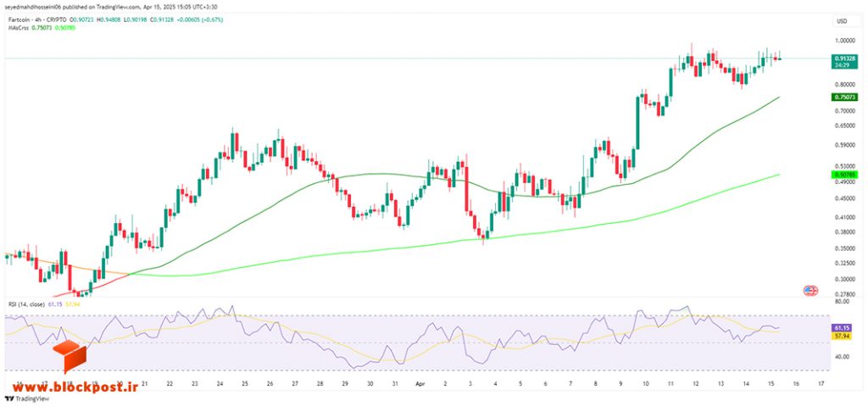Viewport: 868px width, 407px height.
Task: Click the 1.00000 level on price scale
Action: tap(845, 41)
